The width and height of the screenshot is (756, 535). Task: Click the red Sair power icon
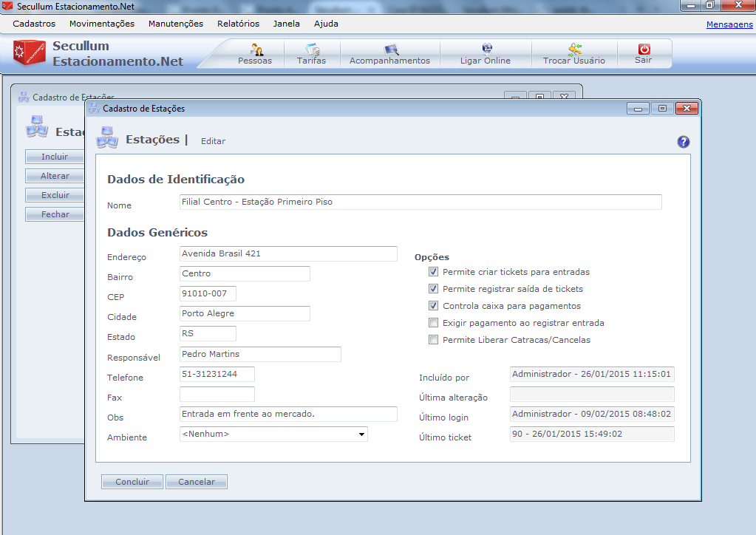point(643,49)
